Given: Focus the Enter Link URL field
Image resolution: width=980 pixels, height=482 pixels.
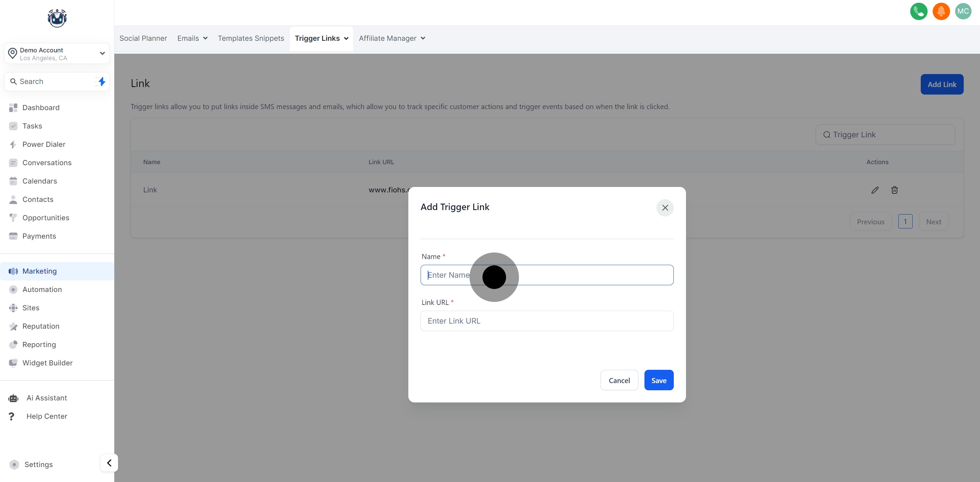Looking at the screenshot, I should (x=547, y=321).
